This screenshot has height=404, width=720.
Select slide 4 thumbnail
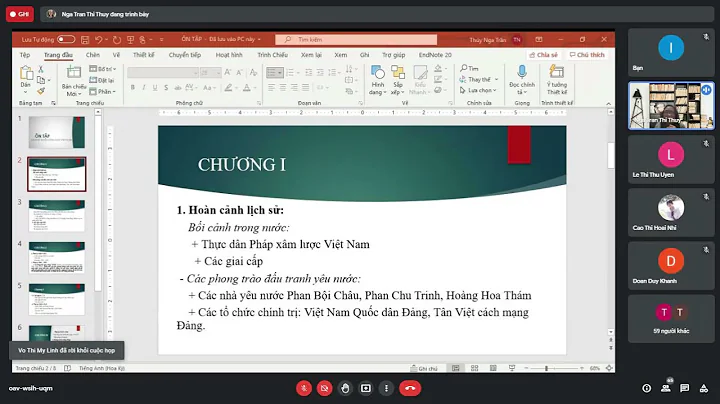pyautogui.click(x=56, y=258)
